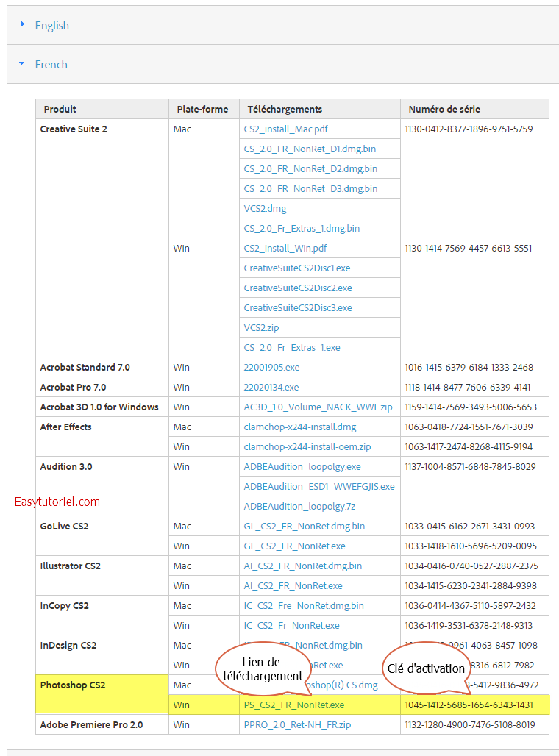
Task: Click the After Effects product cell
Action: click(102, 437)
